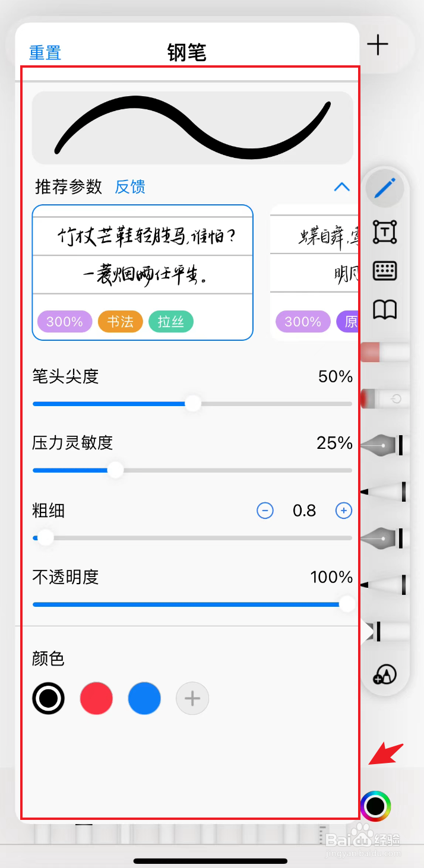Choose the blue color swatch
424x868 pixels.
144,698
